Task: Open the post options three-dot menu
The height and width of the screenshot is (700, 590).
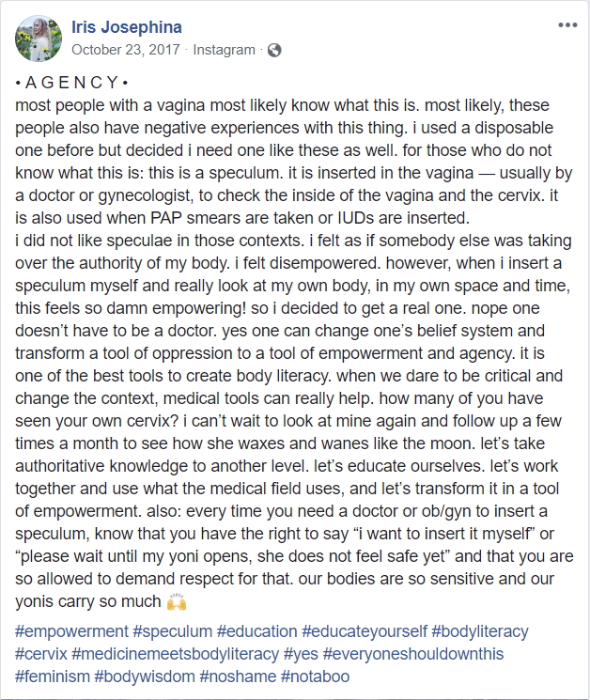Action: pos(567,25)
